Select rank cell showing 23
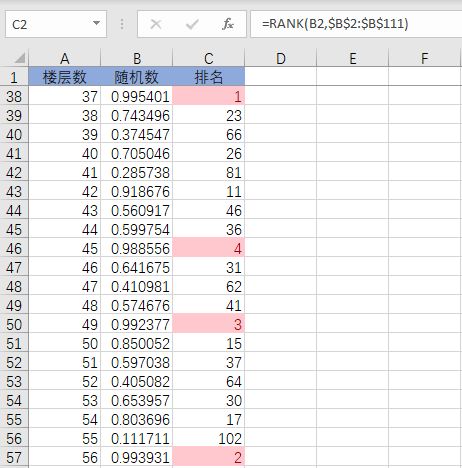This screenshot has height=468, width=462. 209,115
